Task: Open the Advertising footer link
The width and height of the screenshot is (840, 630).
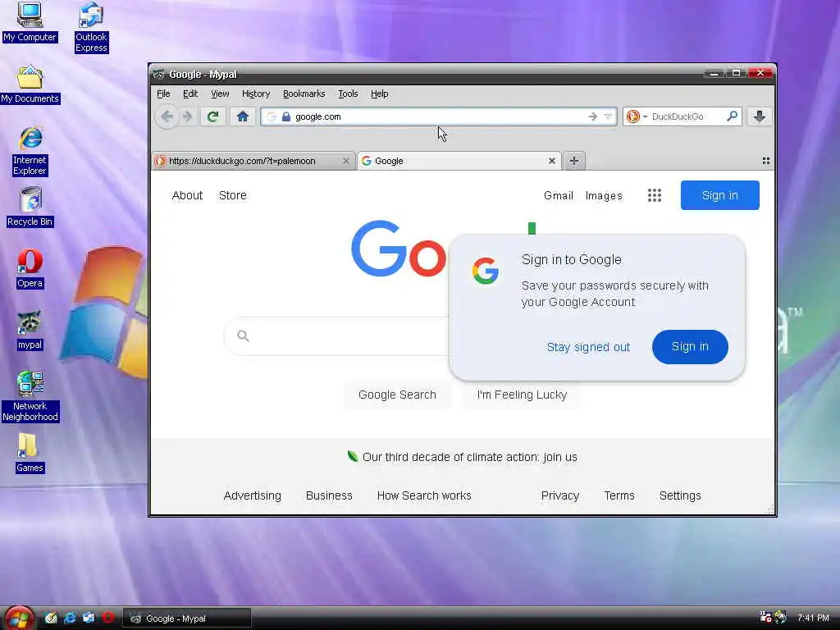Action: coord(252,495)
